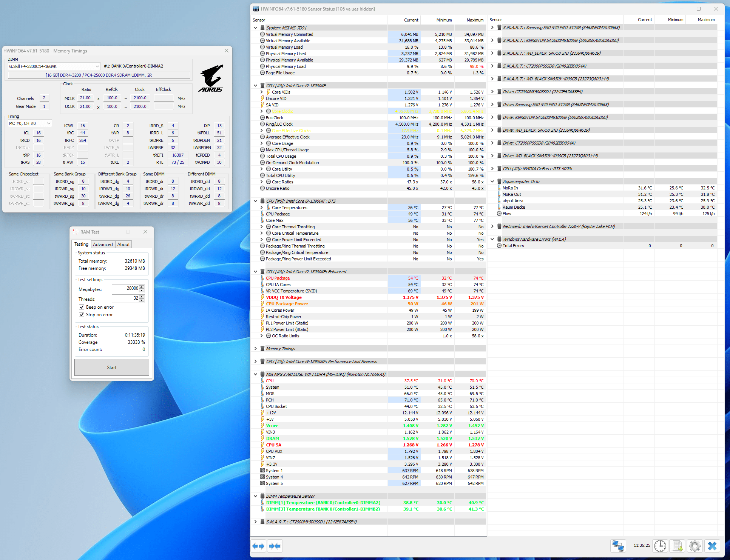Image resolution: width=730 pixels, height=560 pixels.
Task: Click the Total Errors circle icon
Action: [x=499, y=246]
